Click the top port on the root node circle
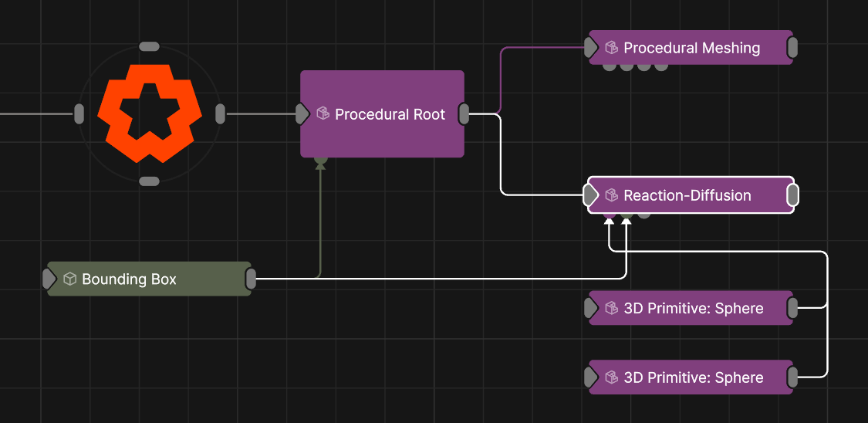 150,46
